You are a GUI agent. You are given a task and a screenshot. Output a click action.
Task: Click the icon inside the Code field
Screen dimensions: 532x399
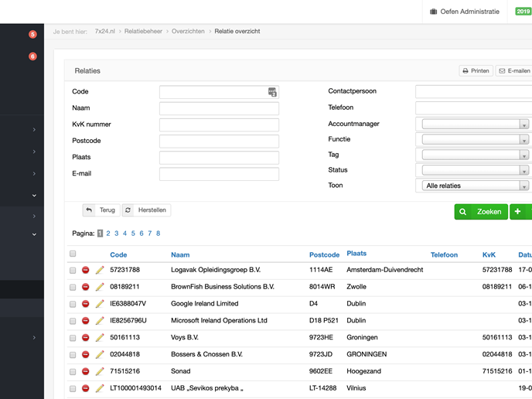click(x=272, y=92)
